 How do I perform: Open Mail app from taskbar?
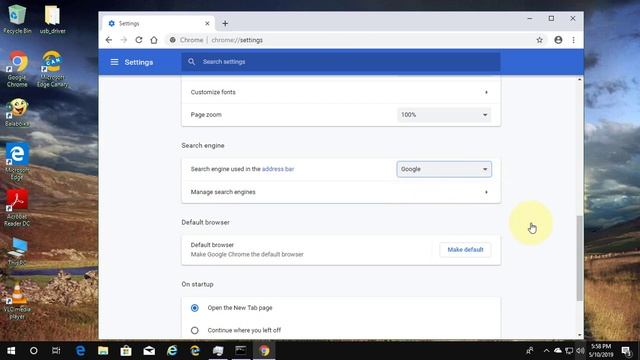click(149, 351)
